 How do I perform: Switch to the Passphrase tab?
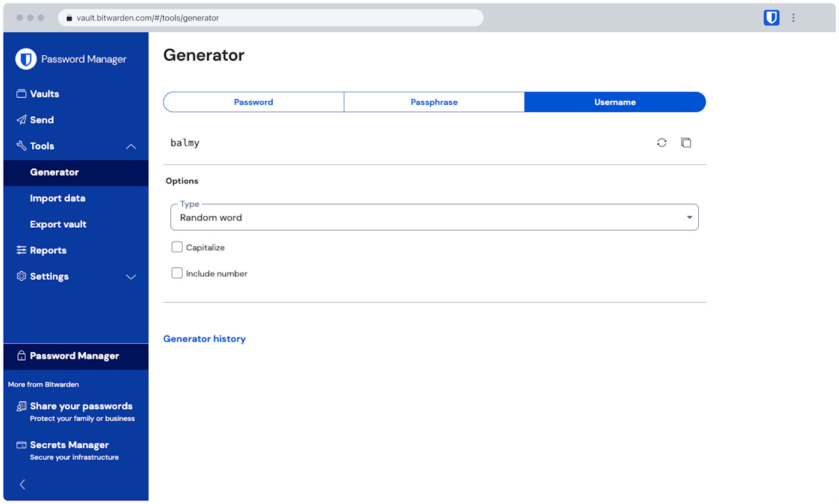tap(434, 102)
